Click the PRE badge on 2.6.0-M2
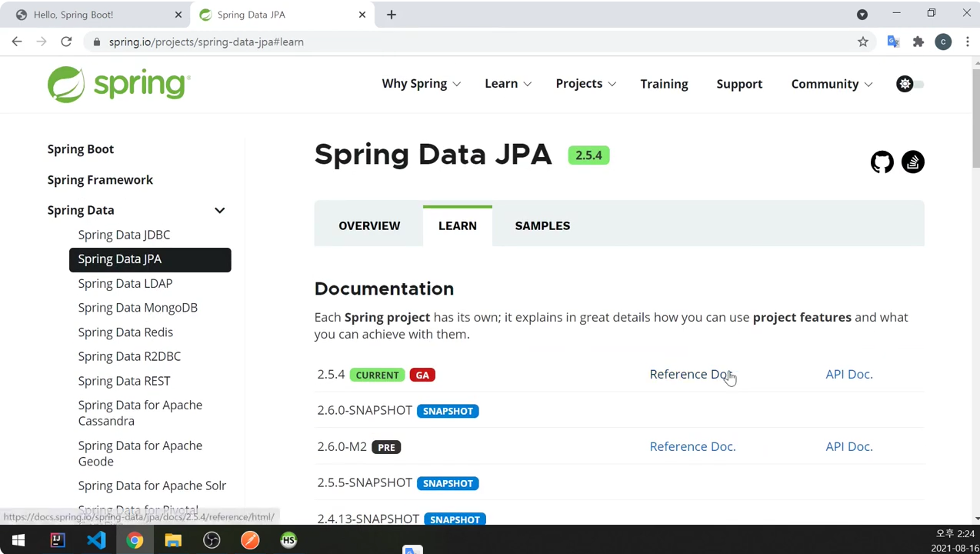Viewport: 980px width, 554px height. [386, 447]
